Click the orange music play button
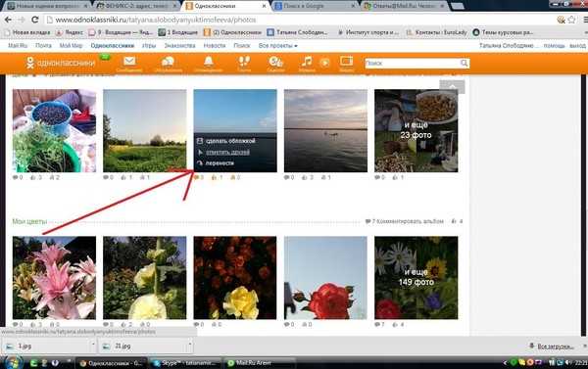588x369 pixels. tap(324, 63)
